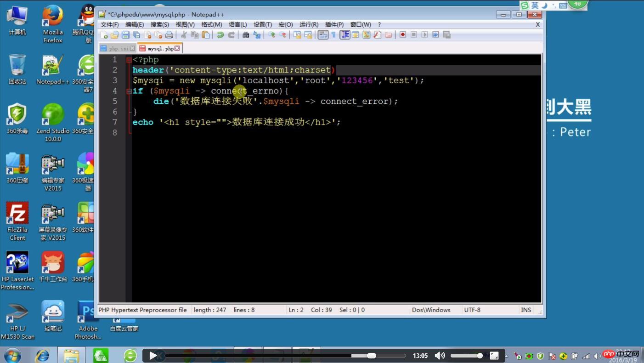
Task: Seek on the video progress bar
Action: (x=285, y=356)
